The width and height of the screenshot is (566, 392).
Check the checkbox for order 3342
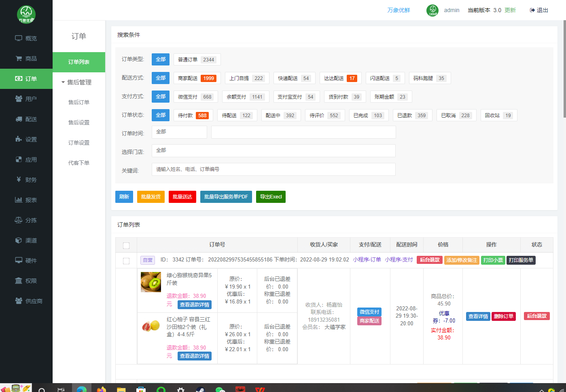tap(126, 261)
